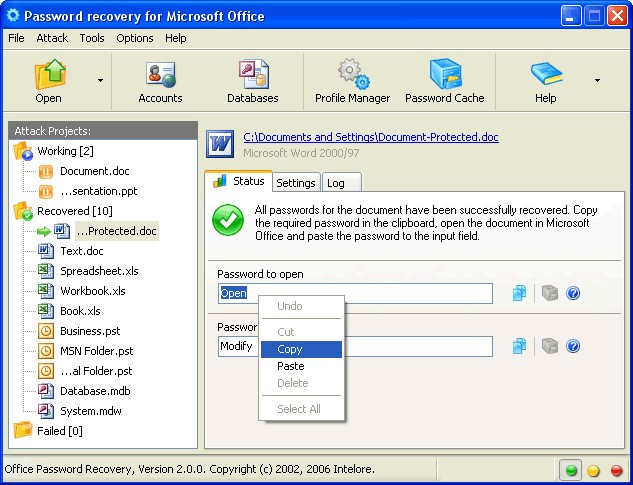This screenshot has width=633, height=485.
Task: Select Database.mdb in Recovered list
Action: click(95, 391)
